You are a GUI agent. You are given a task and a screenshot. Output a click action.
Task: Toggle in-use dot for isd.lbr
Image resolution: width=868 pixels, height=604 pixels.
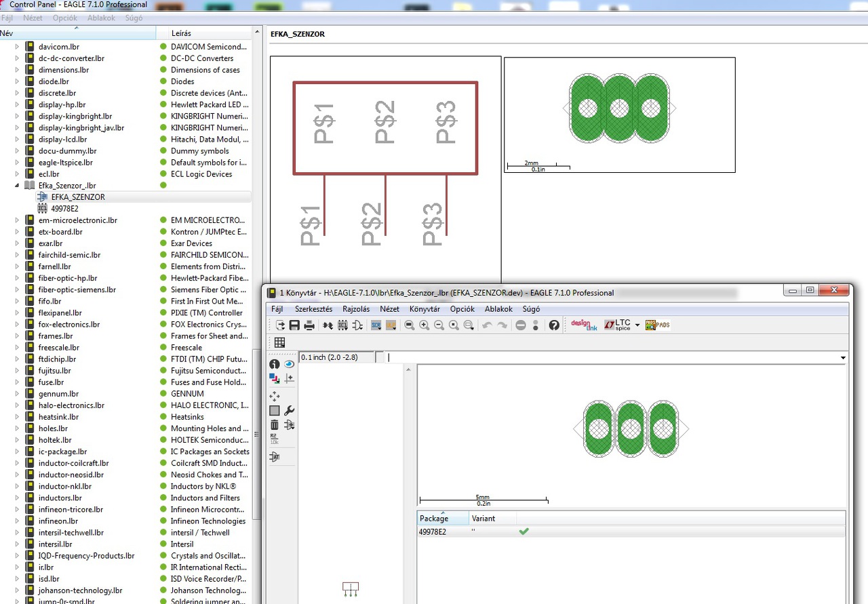163,579
